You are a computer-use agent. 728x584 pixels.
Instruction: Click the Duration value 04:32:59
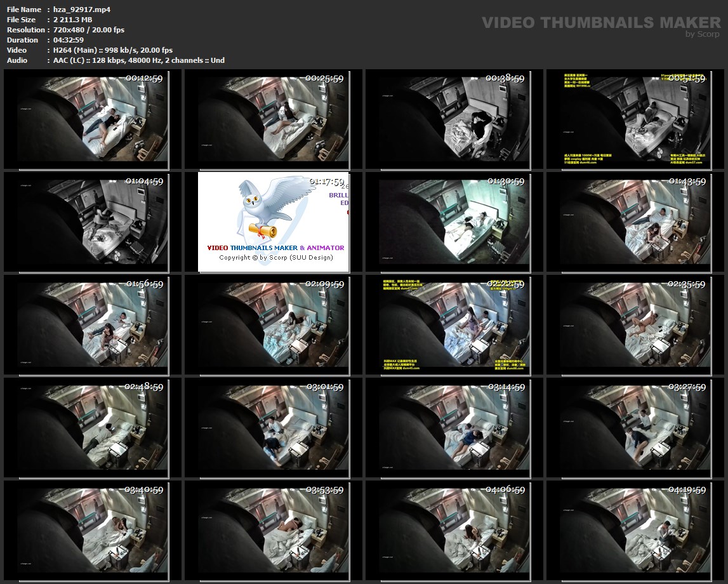pos(69,40)
